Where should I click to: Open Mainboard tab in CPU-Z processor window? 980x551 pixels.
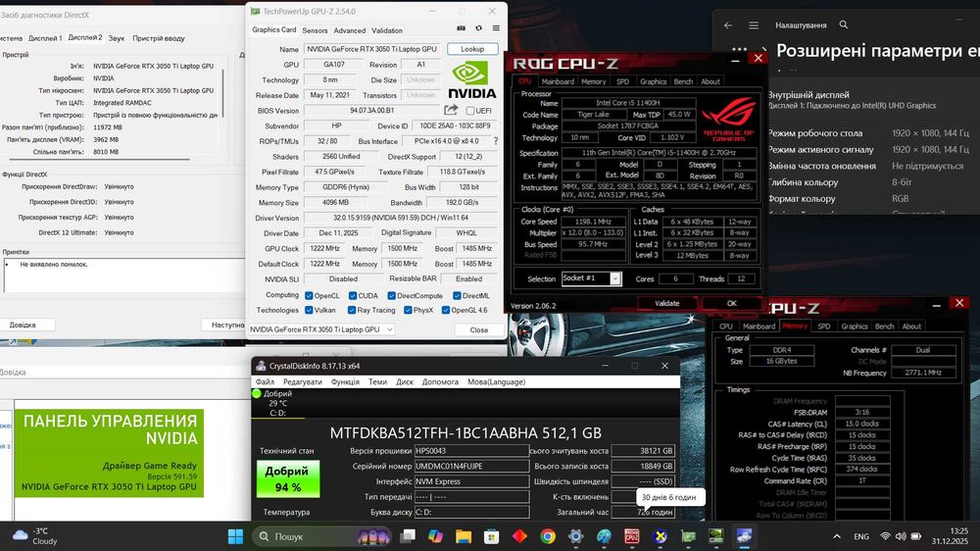click(x=558, y=82)
